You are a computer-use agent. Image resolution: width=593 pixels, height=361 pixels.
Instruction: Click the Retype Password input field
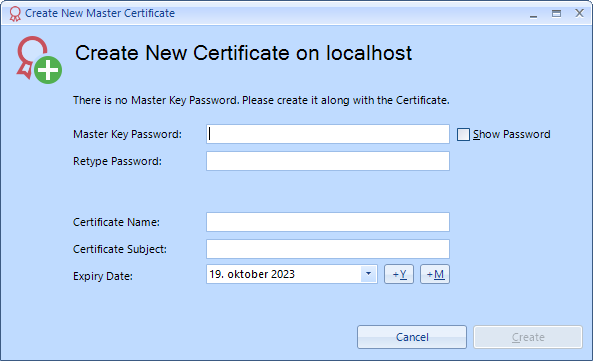[x=328, y=161]
